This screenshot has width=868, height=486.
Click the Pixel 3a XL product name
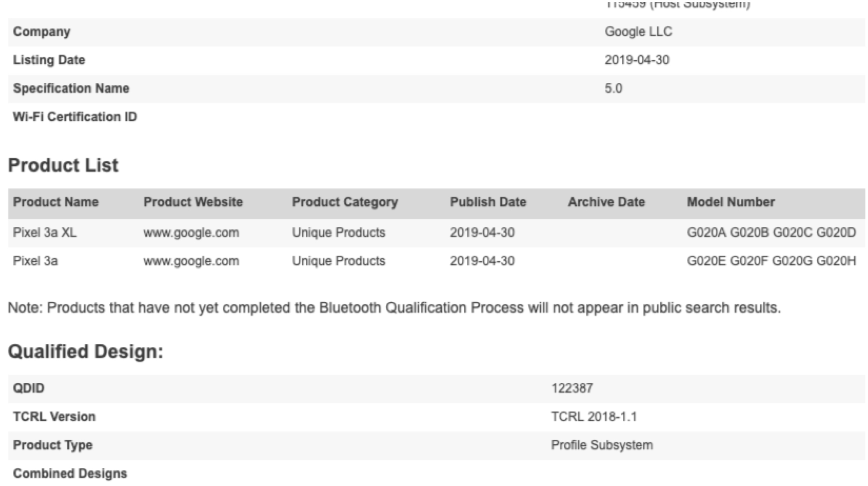44,232
